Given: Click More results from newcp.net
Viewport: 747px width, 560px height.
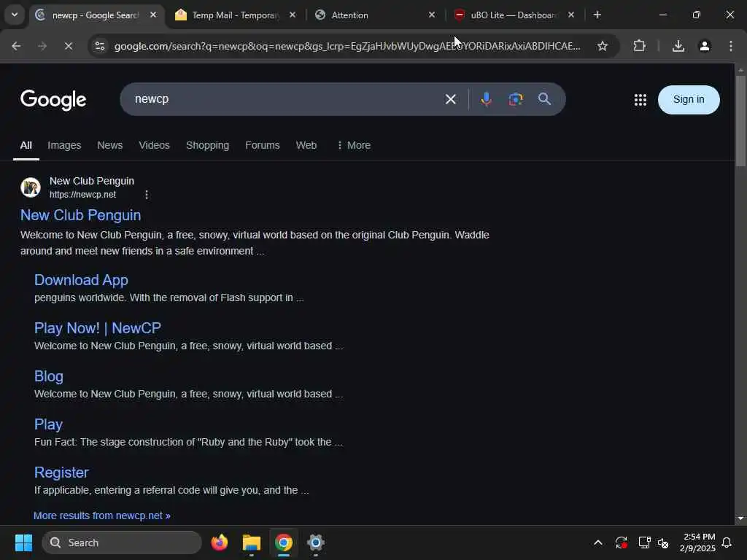Looking at the screenshot, I should coord(102,516).
